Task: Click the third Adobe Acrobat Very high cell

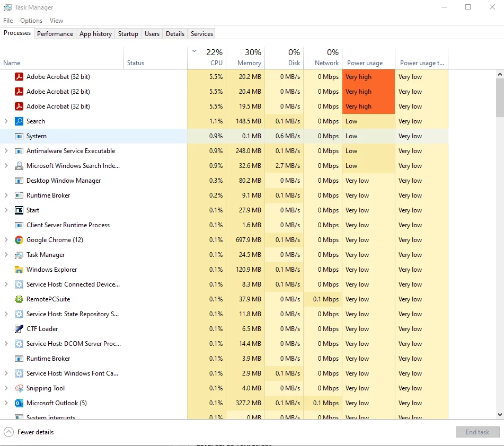Action: pos(369,106)
